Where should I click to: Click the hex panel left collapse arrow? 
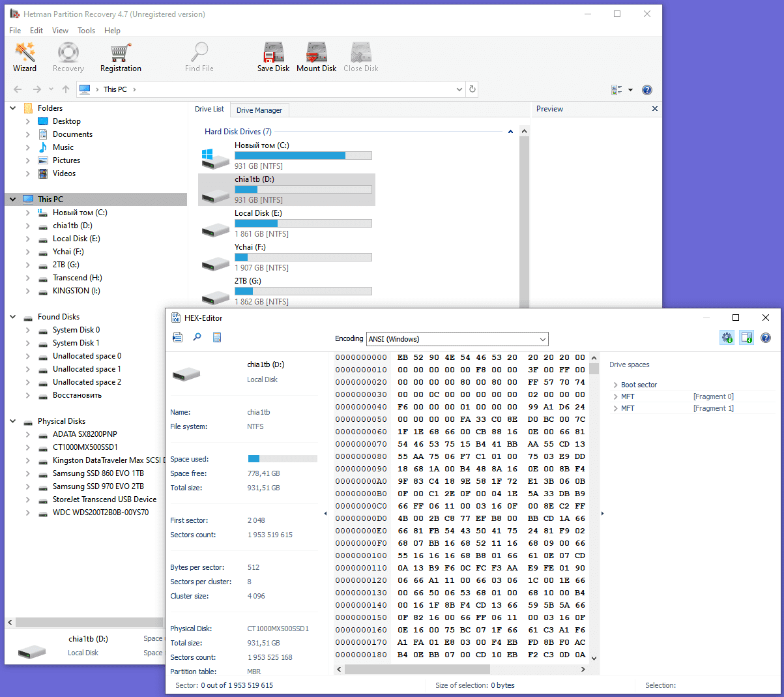tap(325, 514)
